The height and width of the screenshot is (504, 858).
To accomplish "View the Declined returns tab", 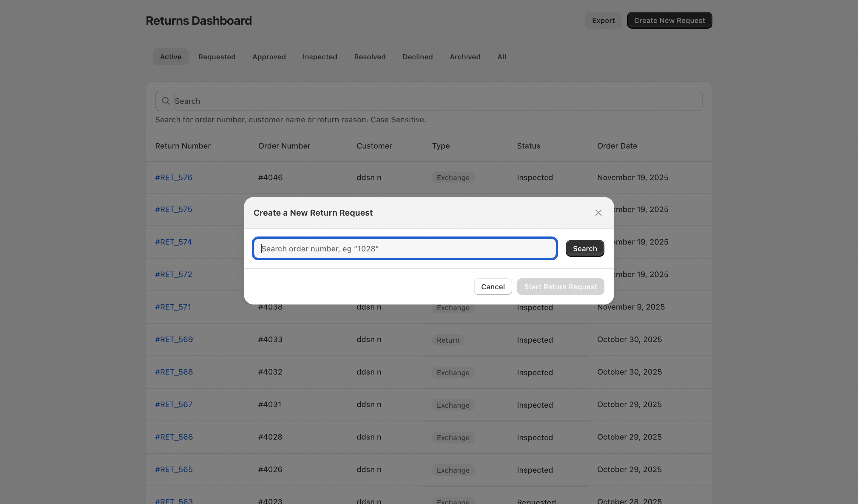I will coord(417,57).
